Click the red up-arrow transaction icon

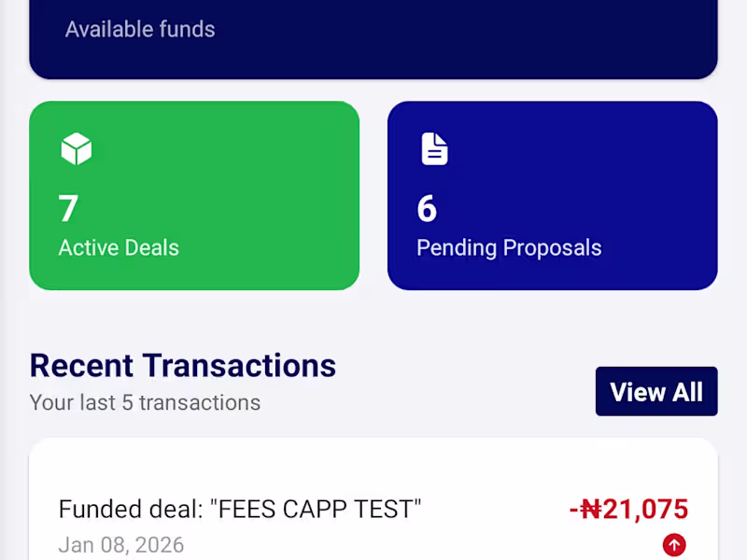point(674,544)
